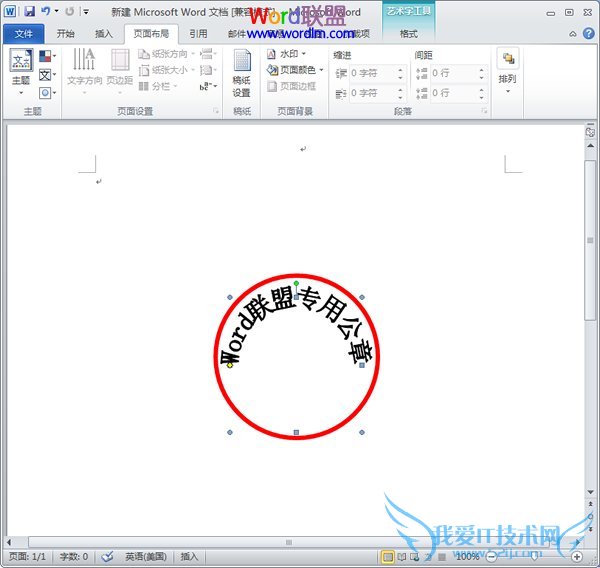Click the 100% zoom level
The image size is (600, 568).
click(x=467, y=557)
